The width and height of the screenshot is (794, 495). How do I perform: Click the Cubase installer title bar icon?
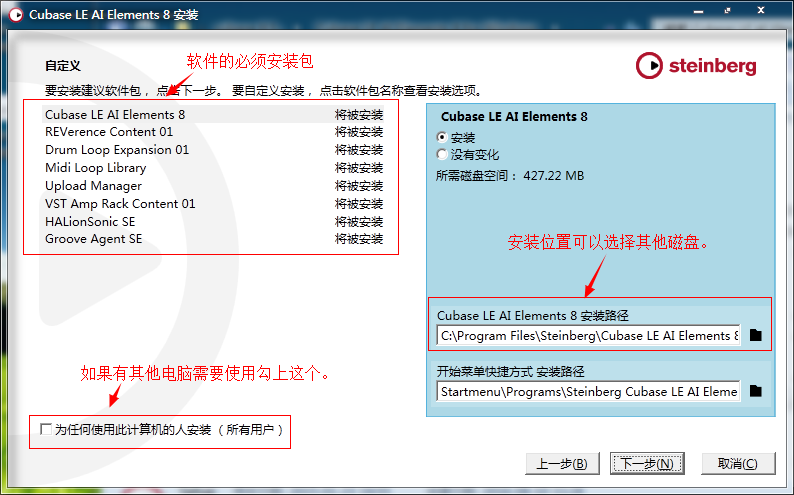[15, 15]
